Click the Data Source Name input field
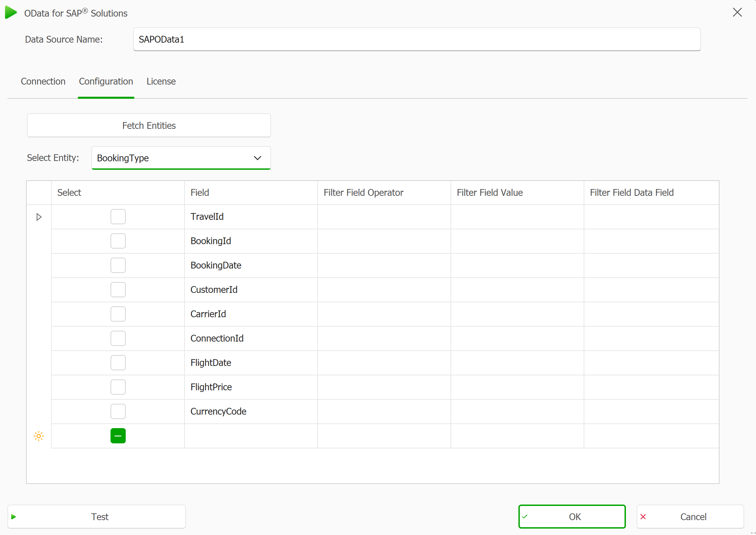Screen dimensions: 756x535 click(x=416, y=40)
